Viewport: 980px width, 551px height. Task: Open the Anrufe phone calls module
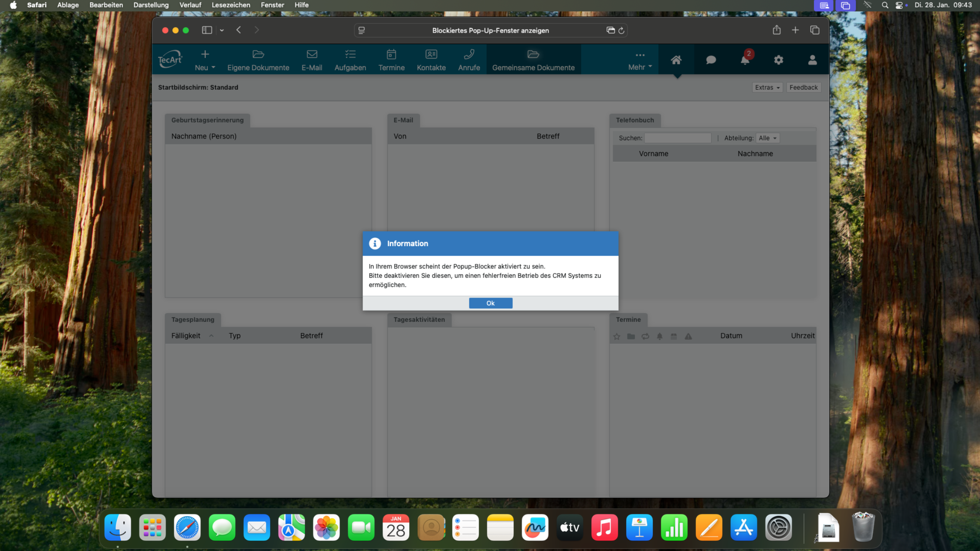point(468,60)
